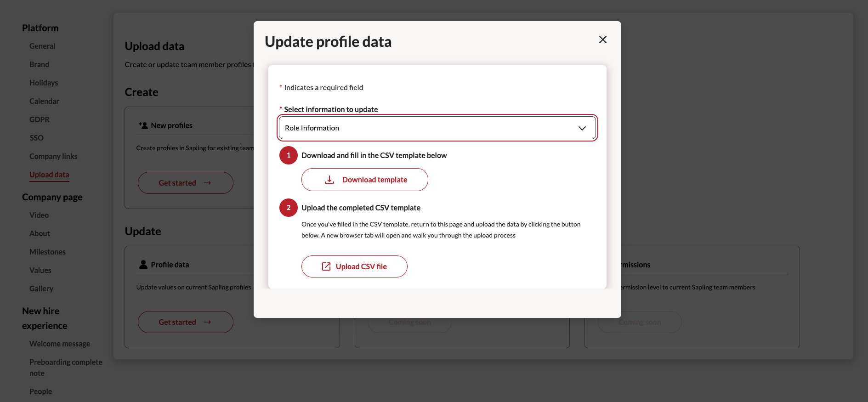Navigate to GDPR settings
The height and width of the screenshot is (402, 868).
tap(40, 119)
